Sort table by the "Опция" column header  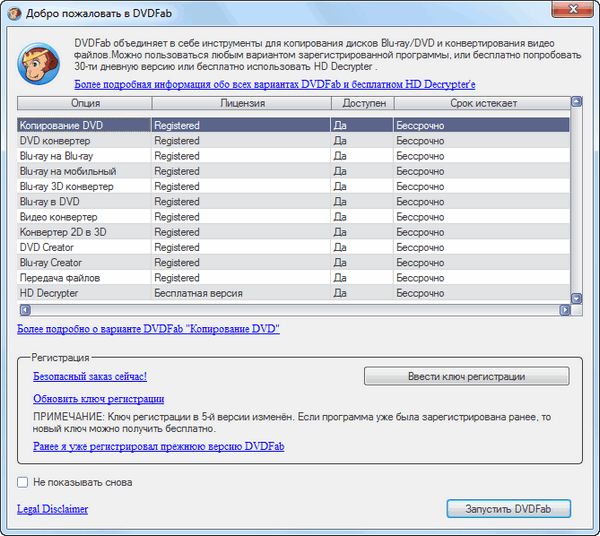84,103
